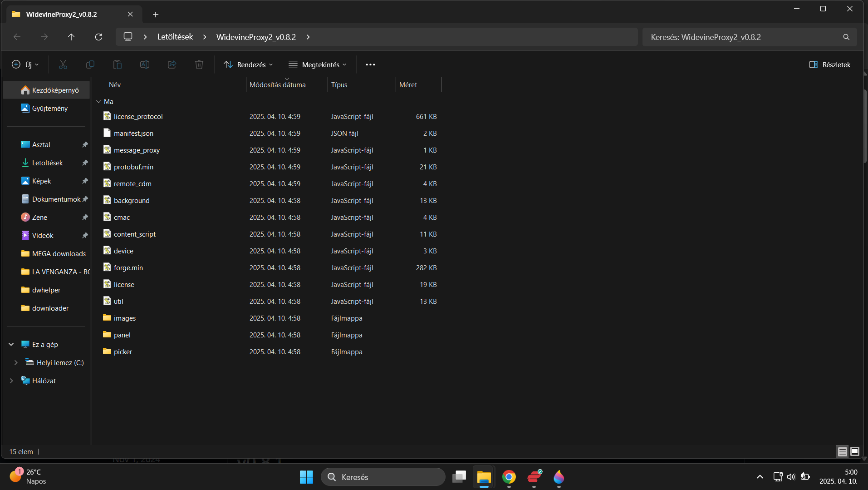Image resolution: width=868 pixels, height=490 pixels.
Task: Open Asztal in quick access
Action: tap(46, 144)
